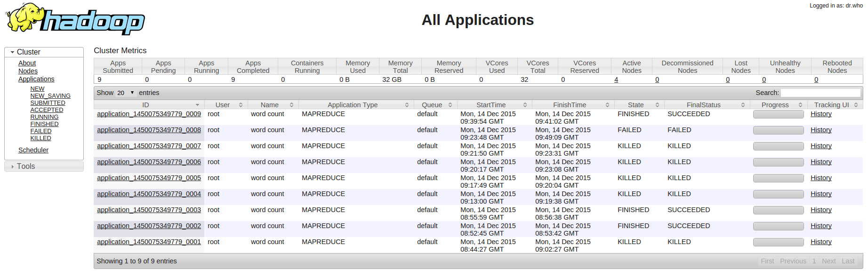Open History for application 0008
Viewport: 868px width, 277px height.
pos(821,130)
